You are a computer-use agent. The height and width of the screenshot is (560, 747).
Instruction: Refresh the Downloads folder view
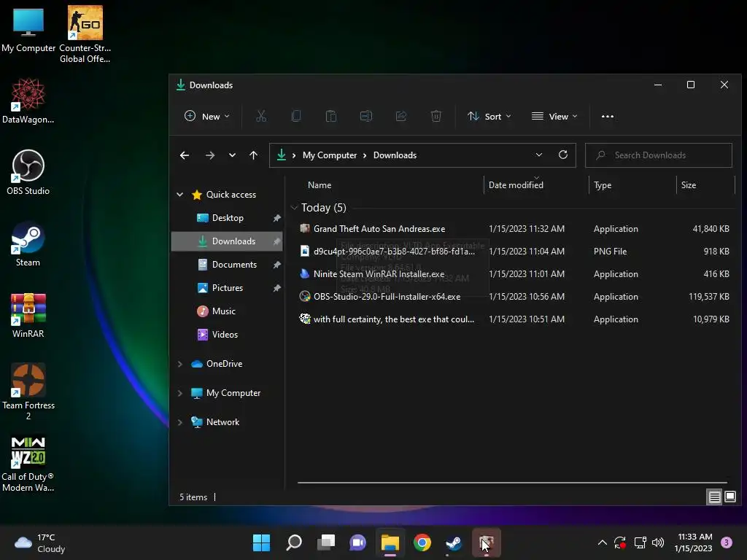click(x=563, y=155)
